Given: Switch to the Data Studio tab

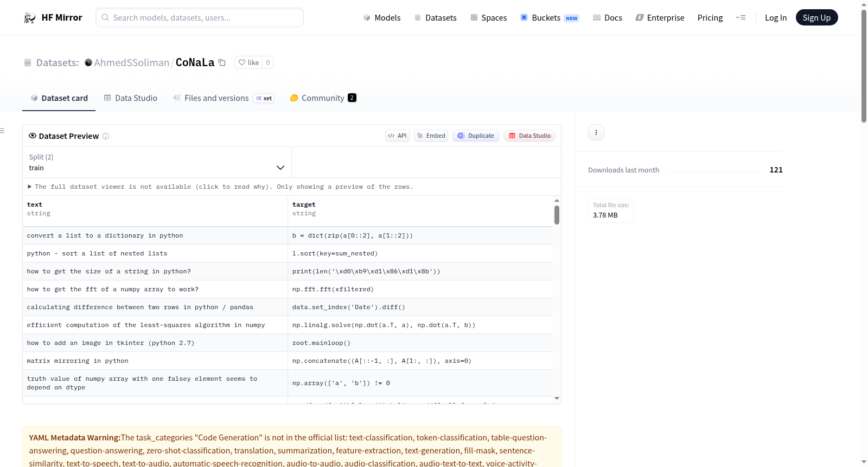Looking at the screenshot, I should (131, 98).
